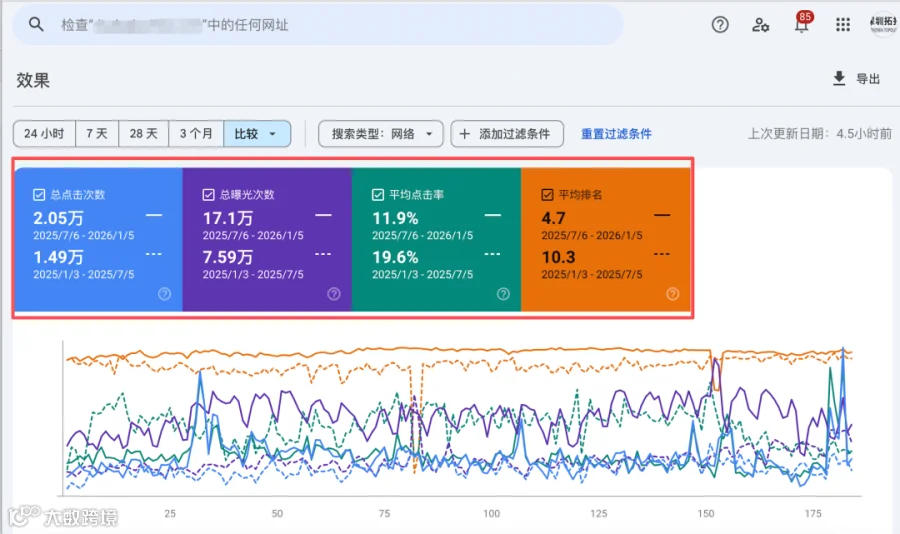Click the 4.7 average position value
The height and width of the screenshot is (534, 900).
553,218
